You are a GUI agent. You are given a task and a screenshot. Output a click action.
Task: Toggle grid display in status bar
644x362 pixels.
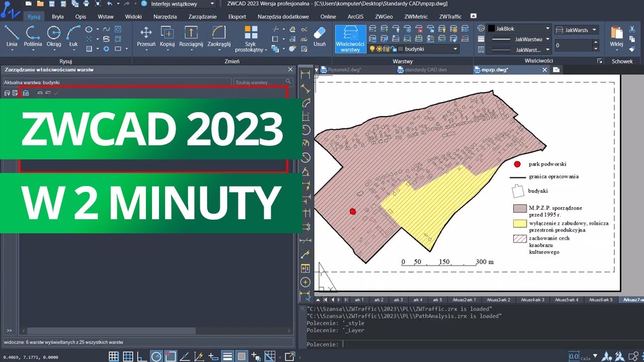(114, 356)
